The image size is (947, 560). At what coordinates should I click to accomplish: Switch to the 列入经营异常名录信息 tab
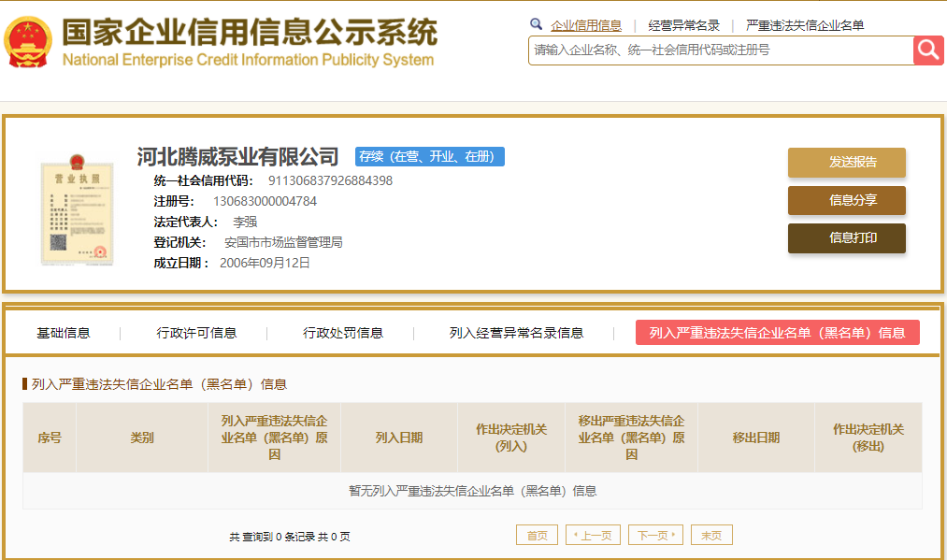point(516,333)
